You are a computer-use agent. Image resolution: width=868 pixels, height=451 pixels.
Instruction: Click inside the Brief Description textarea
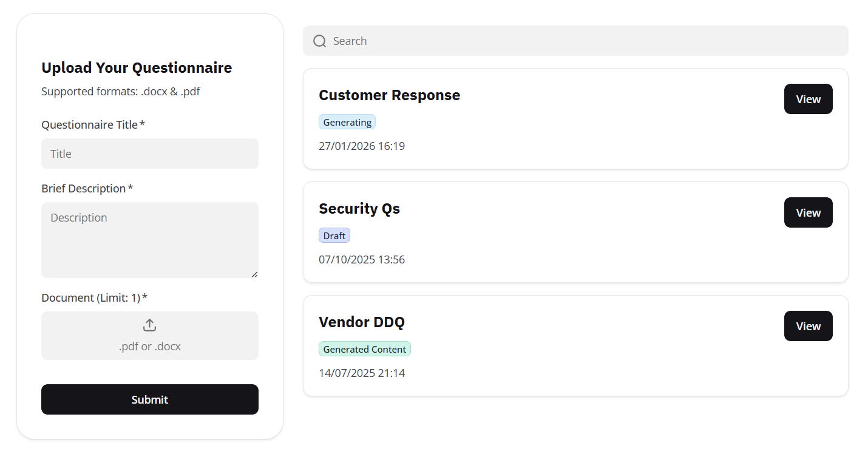(x=150, y=240)
